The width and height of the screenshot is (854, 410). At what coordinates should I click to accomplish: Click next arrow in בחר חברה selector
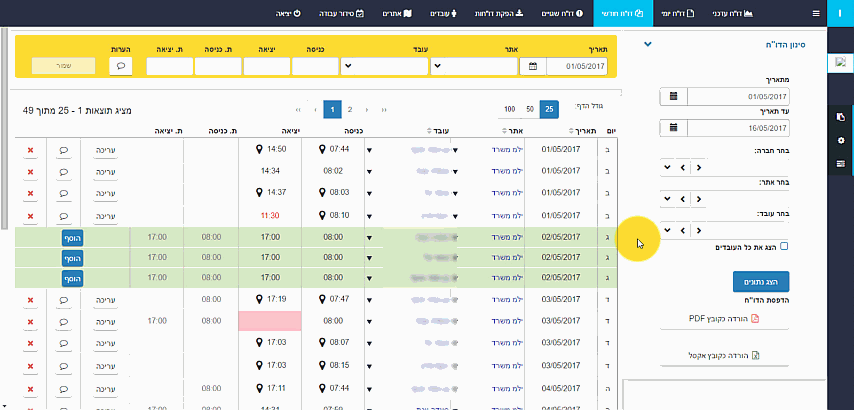(x=698, y=167)
